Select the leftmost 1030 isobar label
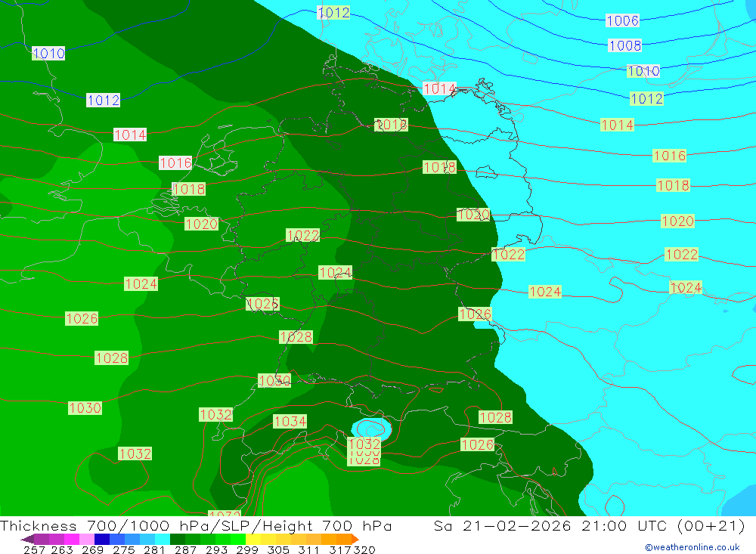Viewport: 756px width, 554px height. (x=85, y=408)
